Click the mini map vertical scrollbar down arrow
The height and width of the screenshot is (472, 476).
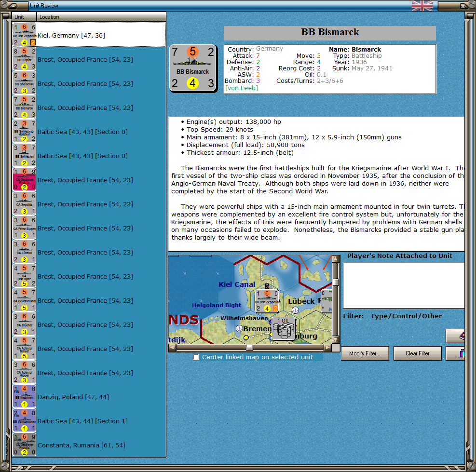[x=336, y=340]
